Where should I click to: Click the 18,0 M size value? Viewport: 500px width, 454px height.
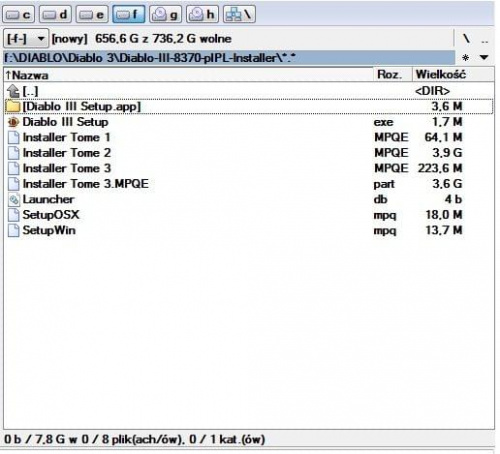[444, 215]
